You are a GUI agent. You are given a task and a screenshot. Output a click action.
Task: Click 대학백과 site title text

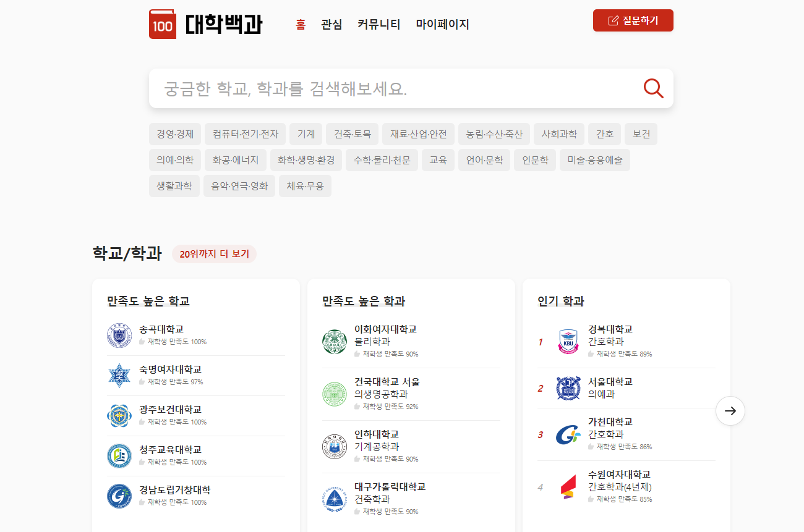224,24
